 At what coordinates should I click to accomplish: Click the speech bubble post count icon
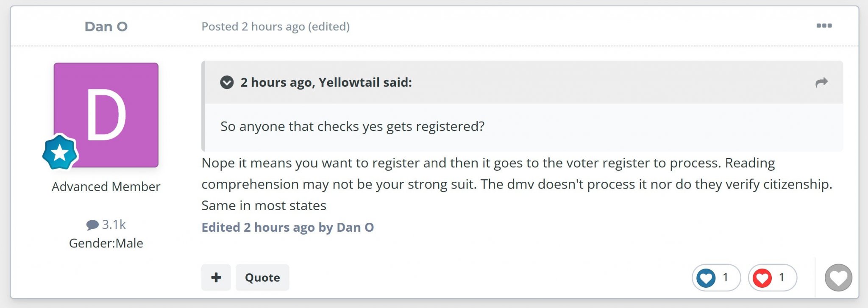click(92, 225)
